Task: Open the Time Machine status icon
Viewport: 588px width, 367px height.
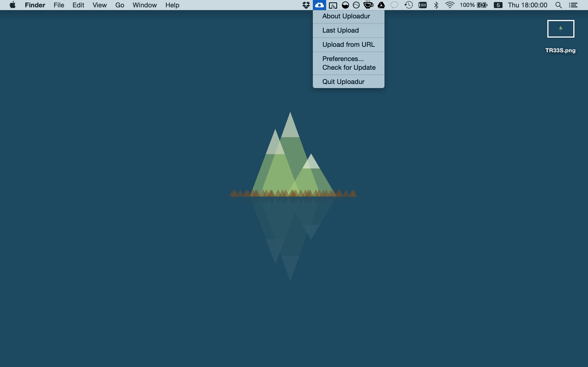Action: tap(409, 5)
